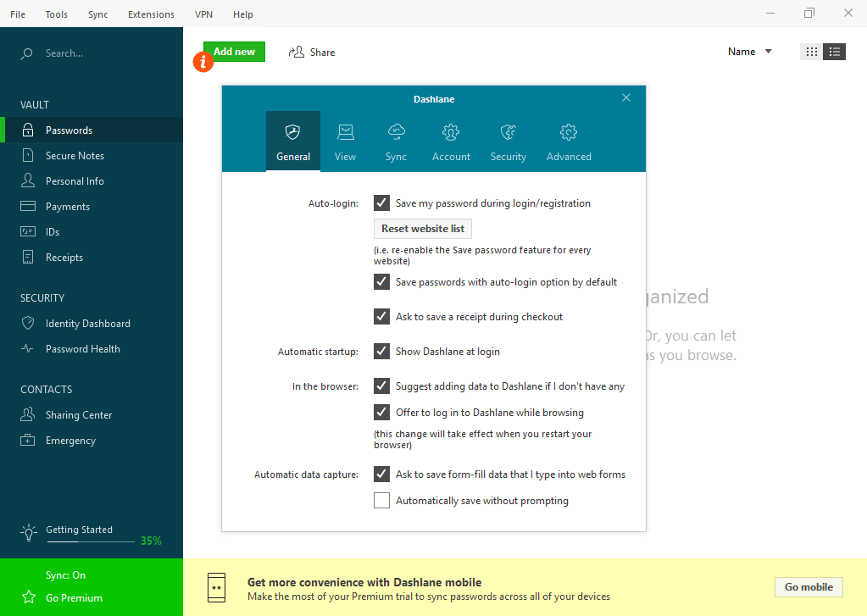Click the Auto-login label in preferences
The width and height of the screenshot is (867, 616).
pyautogui.click(x=333, y=203)
